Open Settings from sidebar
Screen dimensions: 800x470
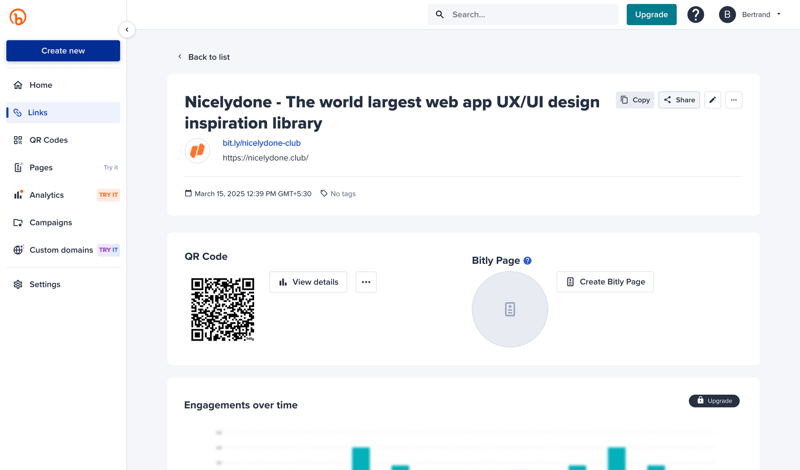[63, 284]
